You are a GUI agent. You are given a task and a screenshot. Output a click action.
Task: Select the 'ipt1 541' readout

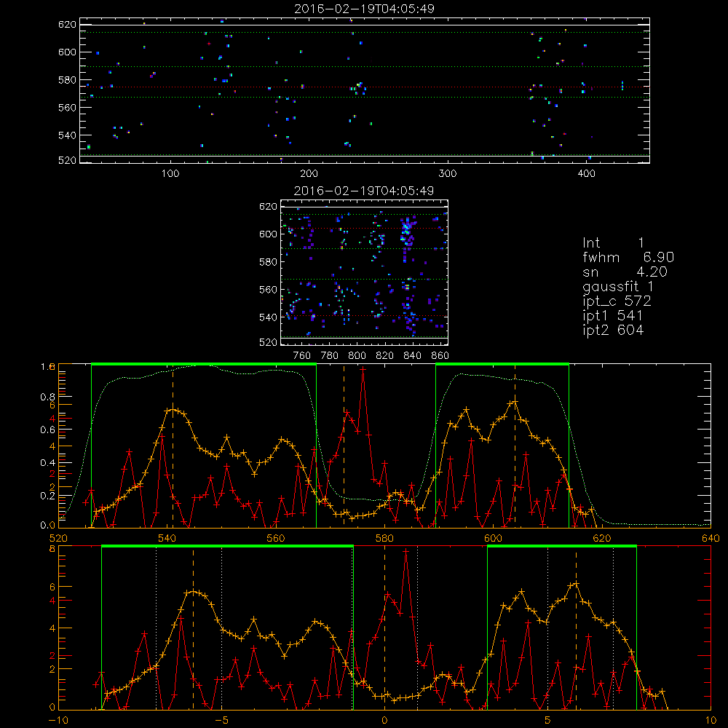tap(613, 316)
